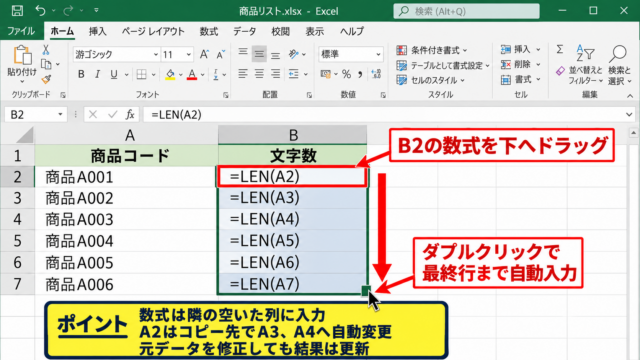This screenshot has height=360, width=640.
Task: Click the comma style icon
Action: tap(360, 74)
